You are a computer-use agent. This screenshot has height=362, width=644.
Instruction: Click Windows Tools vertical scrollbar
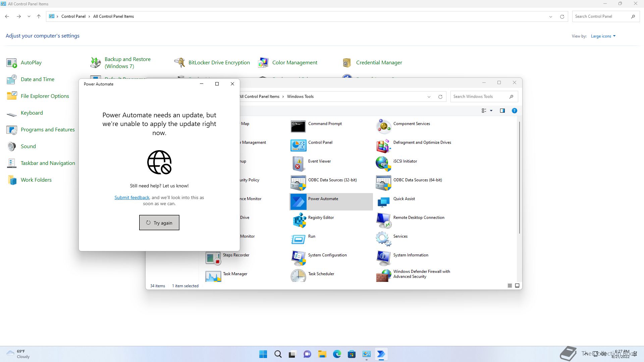click(519, 178)
